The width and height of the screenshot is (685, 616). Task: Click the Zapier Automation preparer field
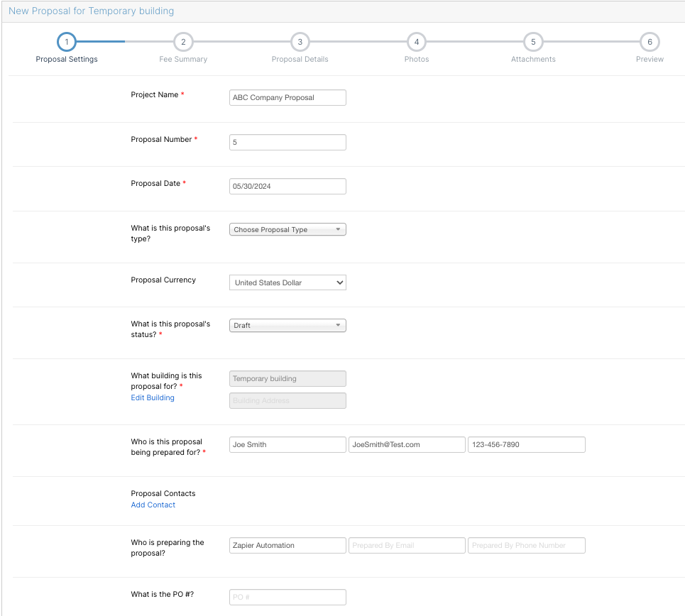point(287,545)
